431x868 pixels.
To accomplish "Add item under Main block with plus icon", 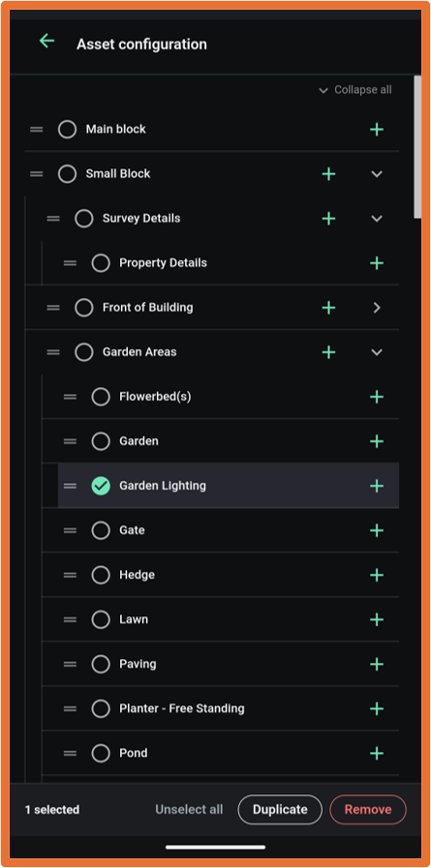I will click(377, 130).
